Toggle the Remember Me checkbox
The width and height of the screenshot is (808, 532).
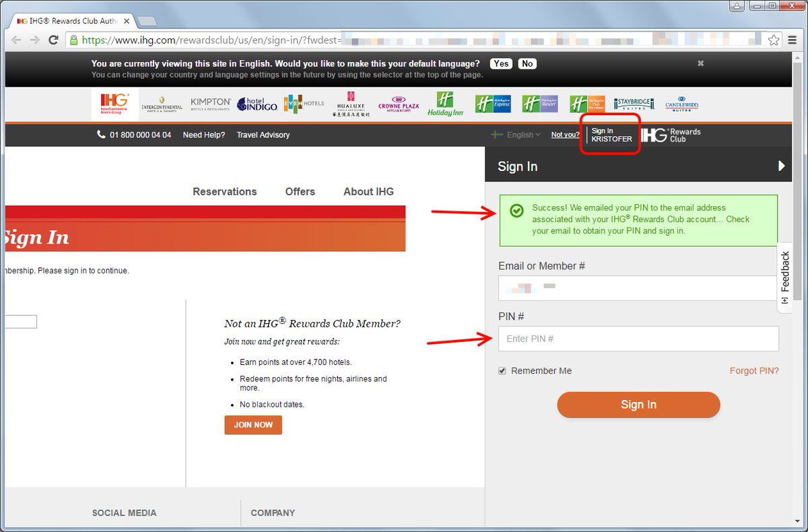[x=502, y=371]
